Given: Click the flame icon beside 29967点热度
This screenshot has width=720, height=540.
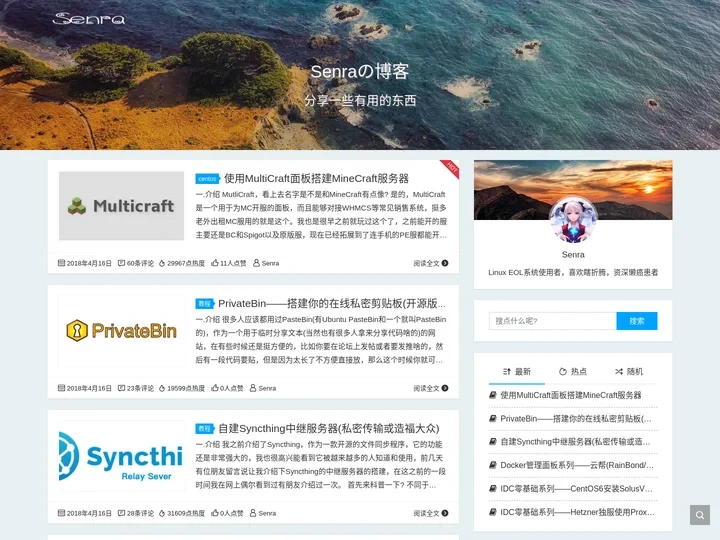Looking at the screenshot, I should (162, 263).
